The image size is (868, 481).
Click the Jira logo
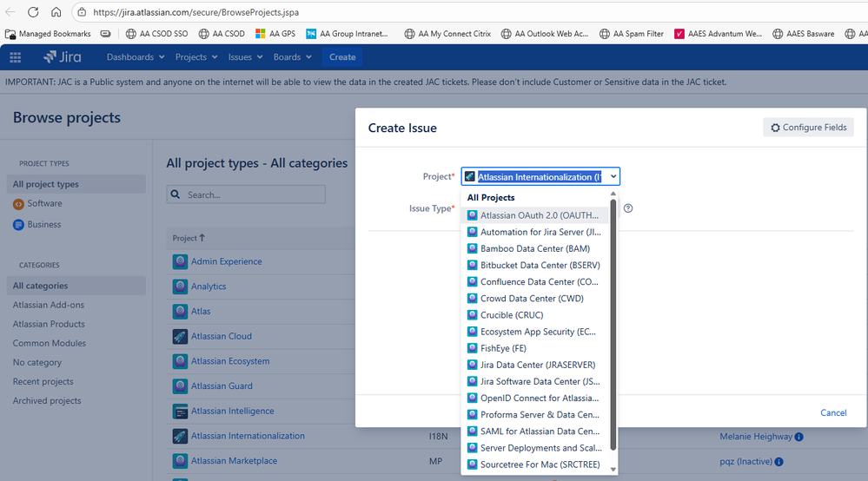click(x=62, y=57)
